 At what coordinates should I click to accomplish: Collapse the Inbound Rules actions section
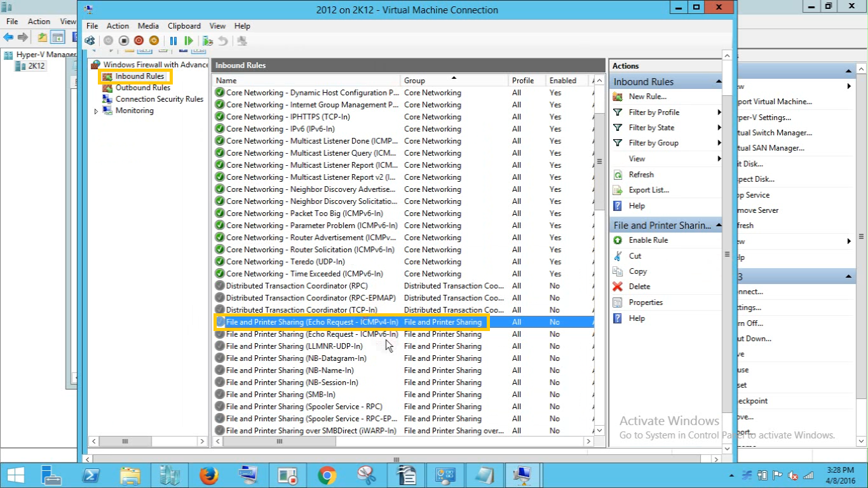pyautogui.click(x=719, y=81)
